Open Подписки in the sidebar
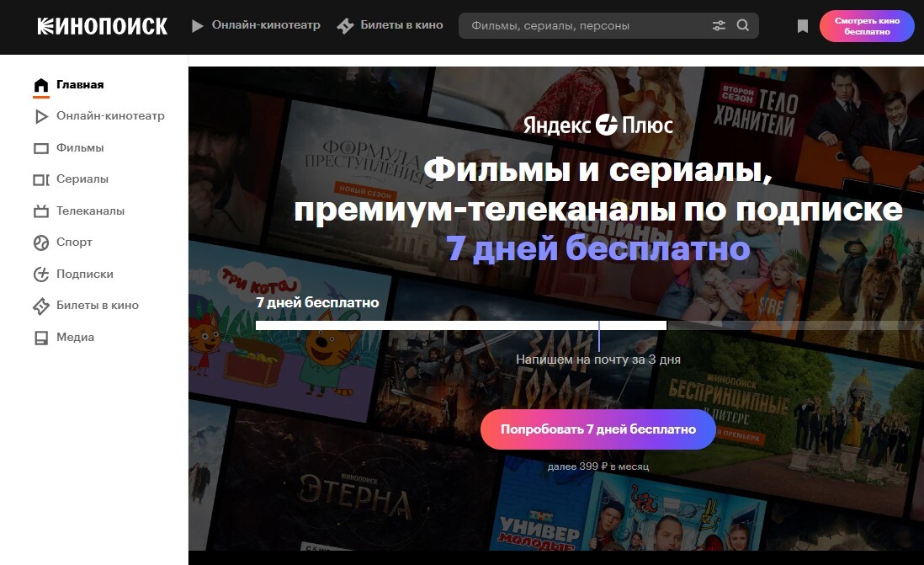Screen dimensions: 924x565 click(85, 275)
